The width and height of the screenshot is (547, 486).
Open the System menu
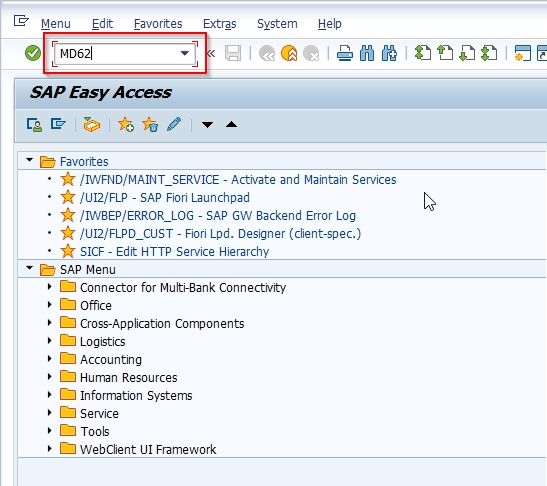tap(277, 24)
